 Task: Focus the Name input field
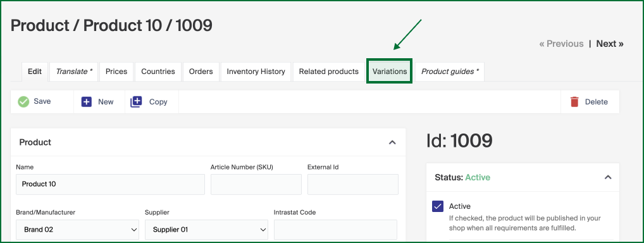(110, 184)
